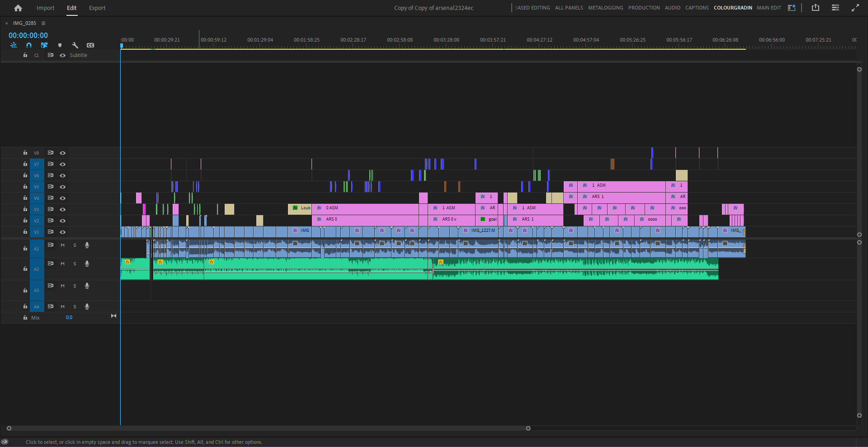Viewport: 868px width, 447px height.
Task: Toggle Linked Selection icon
Action: (44, 45)
